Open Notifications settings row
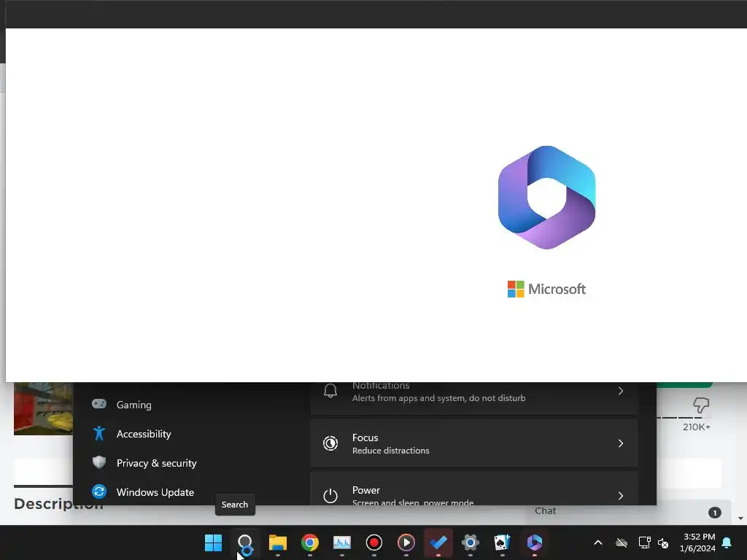Viewport: 747px width, 560px height. tap(474, 398)
